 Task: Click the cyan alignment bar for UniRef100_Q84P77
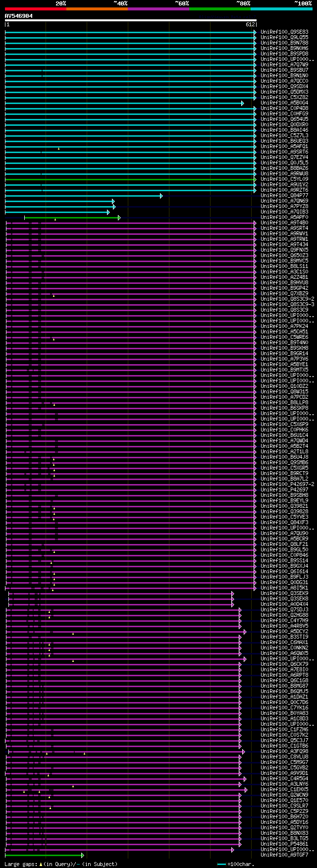(x=84, y=195)
